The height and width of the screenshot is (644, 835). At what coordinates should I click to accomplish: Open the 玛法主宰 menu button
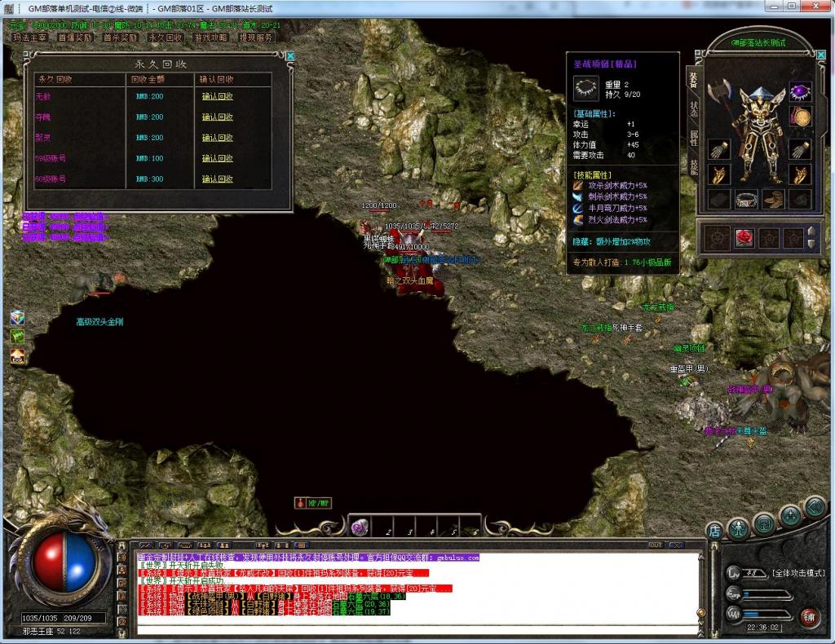[x=30, y=37]
